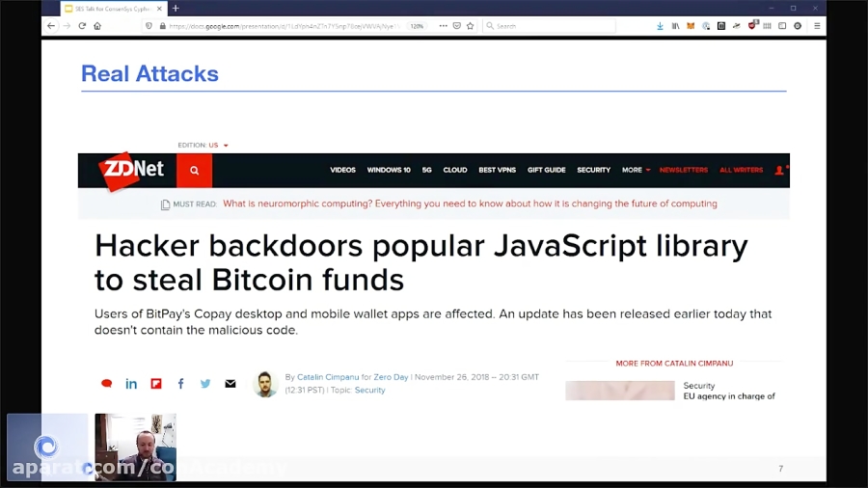Click the red comments bubble icon
Image resolution: width=868 pixels, height=488 pixels.
(107, 384)
